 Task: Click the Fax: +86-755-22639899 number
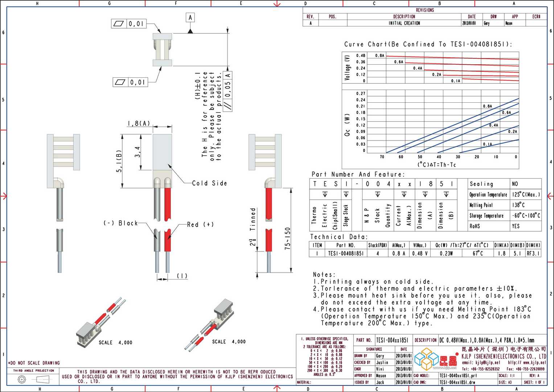point(525,369)
